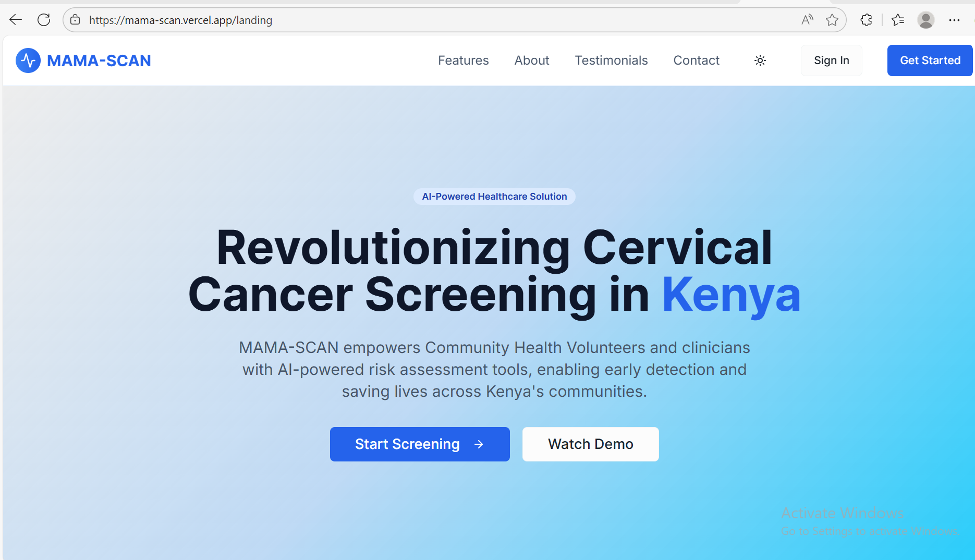
Task: Start Read Aloud from the address bar
Action: [807, 20]
